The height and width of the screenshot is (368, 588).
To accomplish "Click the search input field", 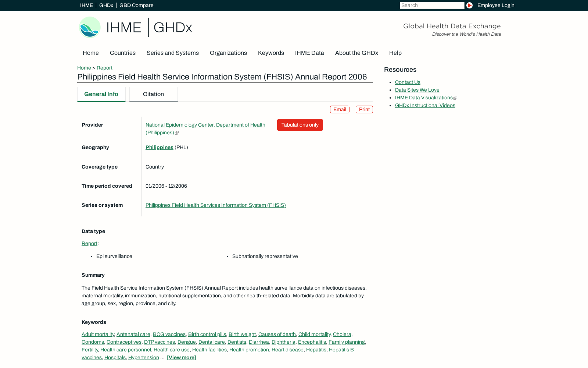I will click(x=432, y=5).
